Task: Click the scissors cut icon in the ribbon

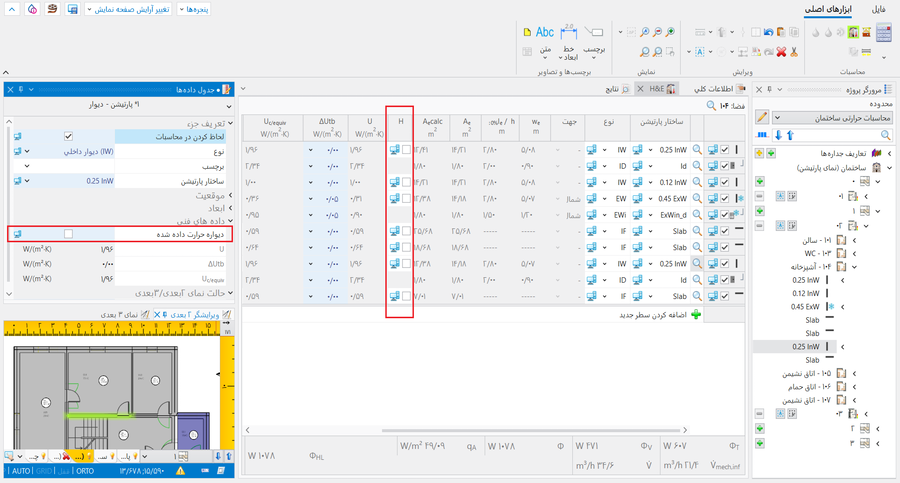Action: click(x=794, y=51)
